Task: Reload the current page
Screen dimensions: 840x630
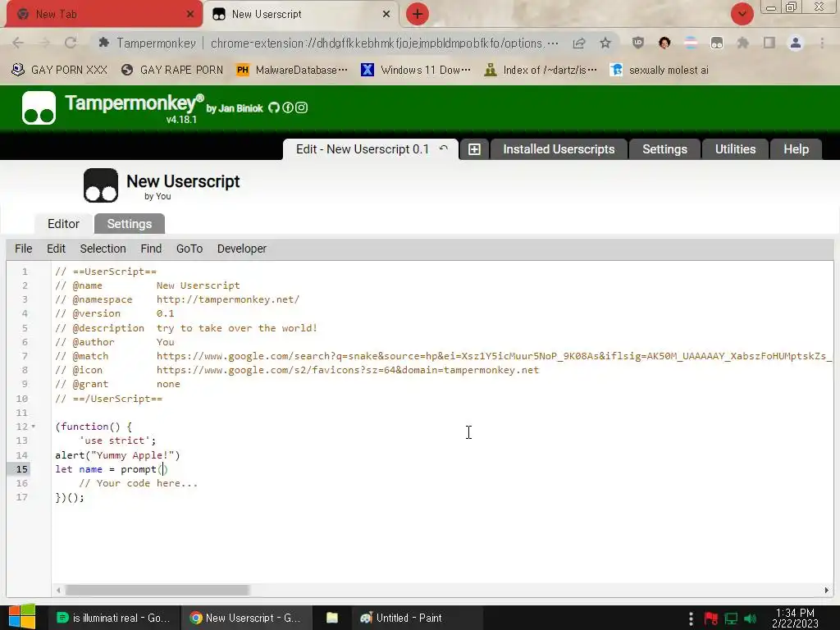Action: coord(71,43)
